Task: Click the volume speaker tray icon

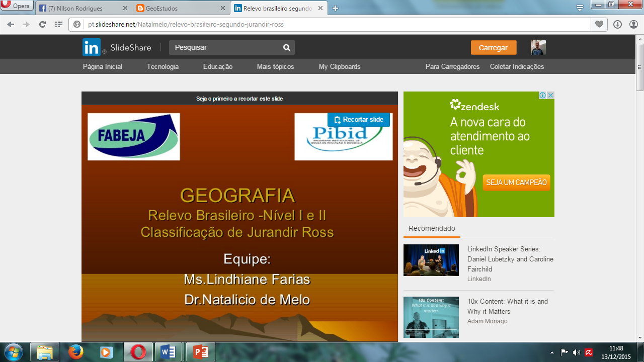Action: tap(576, 352)
